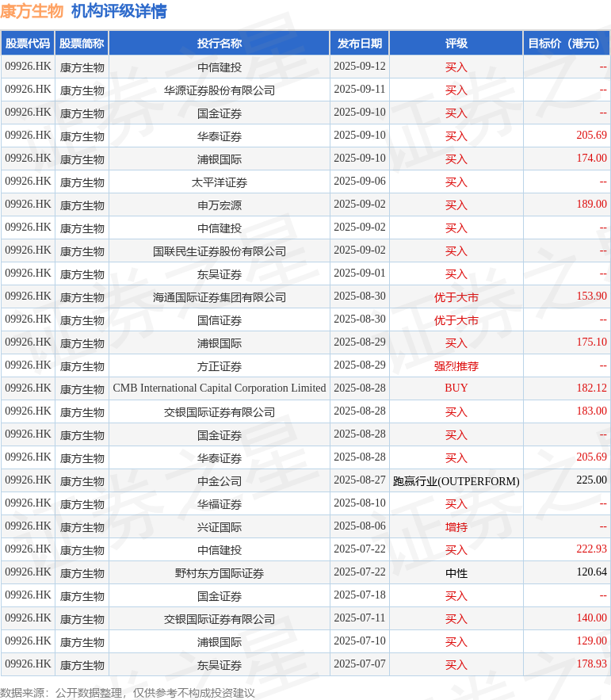Select the 机构评级详情 heading
The width and height of the screenshot is (611, 700).
119,11
